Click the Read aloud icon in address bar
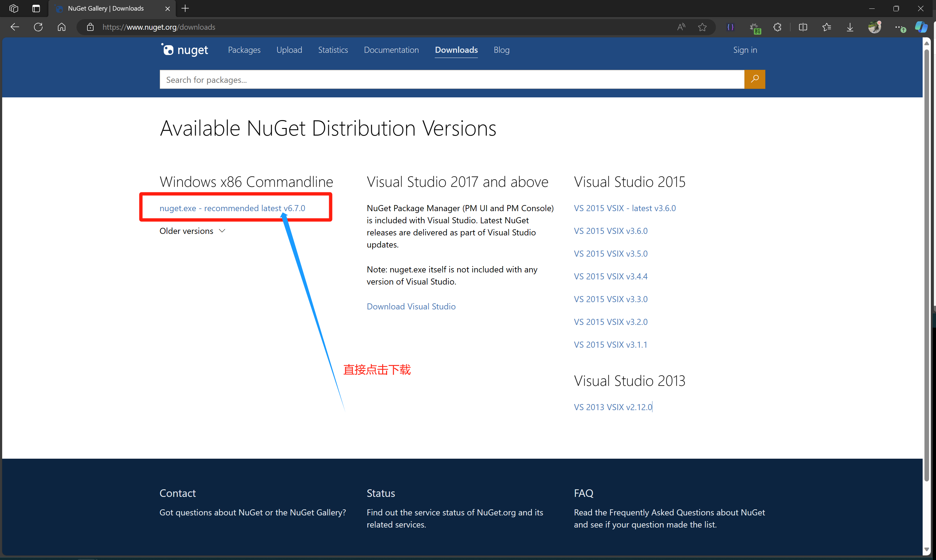This screenshot has width=936, height=560. tap(681, 27)
